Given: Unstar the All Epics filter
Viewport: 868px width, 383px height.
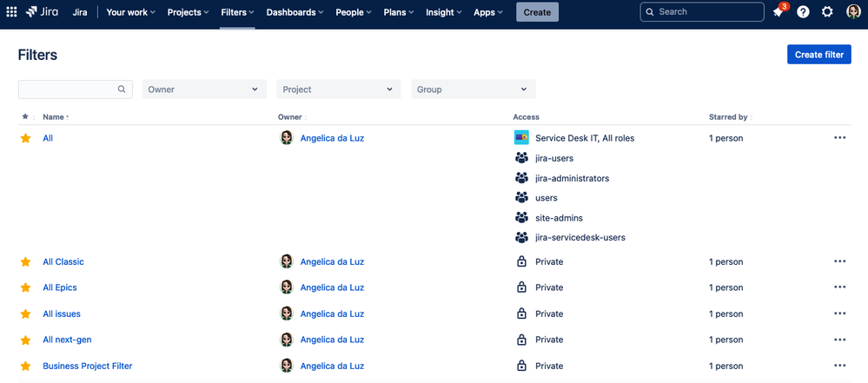Looking at the screenshot, I should click(25, 287).
